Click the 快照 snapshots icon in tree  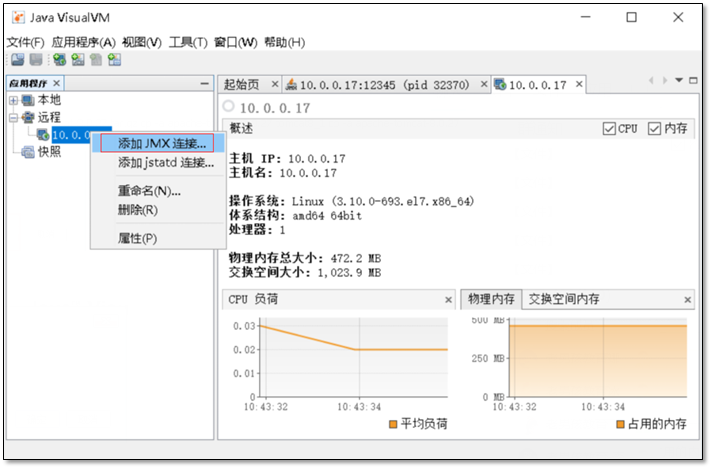[28, 152]
